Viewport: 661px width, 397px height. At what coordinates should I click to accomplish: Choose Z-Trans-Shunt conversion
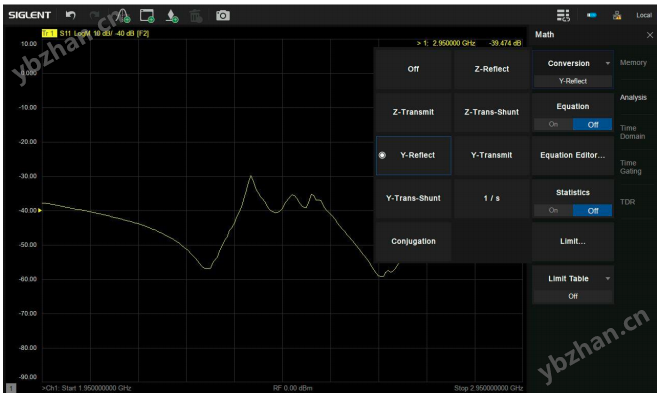[x=492, y=112]
